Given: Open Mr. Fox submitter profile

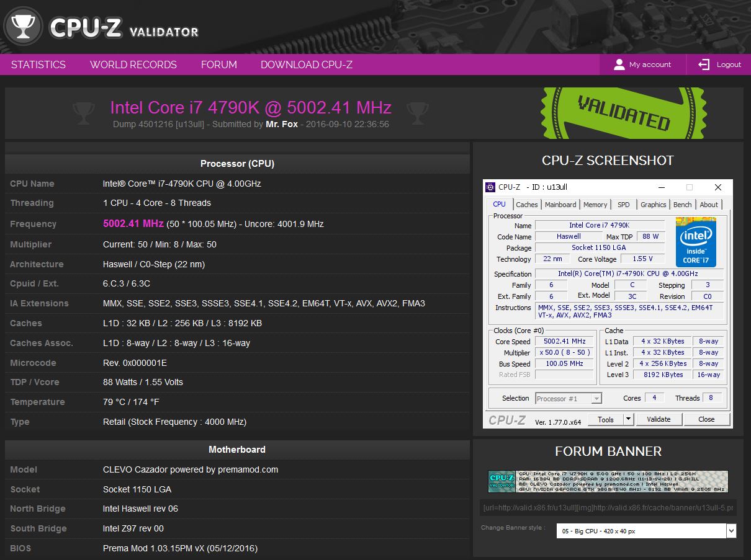Looking at the screenshot, I should pos(282,124).
